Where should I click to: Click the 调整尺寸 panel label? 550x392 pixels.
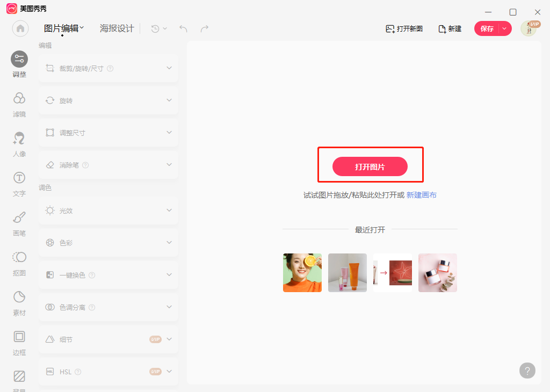point(73,133)
